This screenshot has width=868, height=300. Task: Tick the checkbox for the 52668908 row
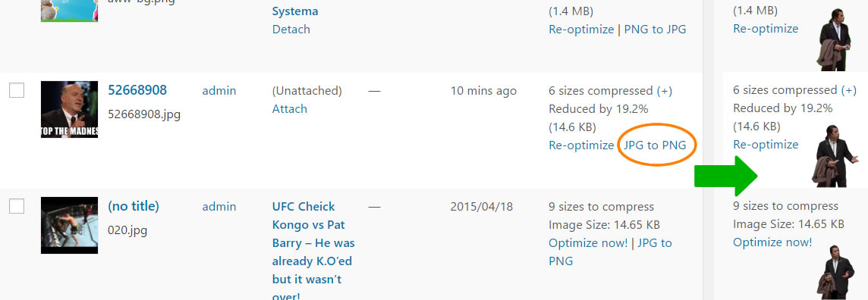click(17, 90)
